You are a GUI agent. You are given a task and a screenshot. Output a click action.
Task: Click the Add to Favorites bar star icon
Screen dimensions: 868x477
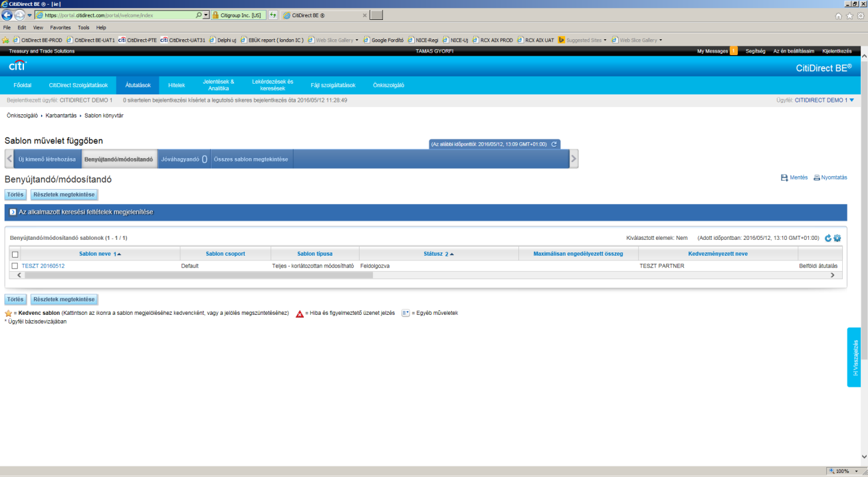[5, 40]
